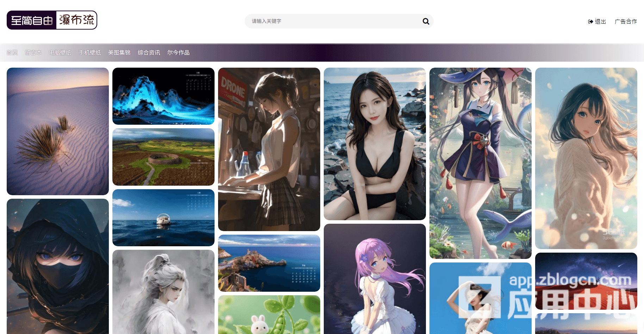Click the magnifier search icon
This screenshot has width=644, height=334.
click(426, 21)
